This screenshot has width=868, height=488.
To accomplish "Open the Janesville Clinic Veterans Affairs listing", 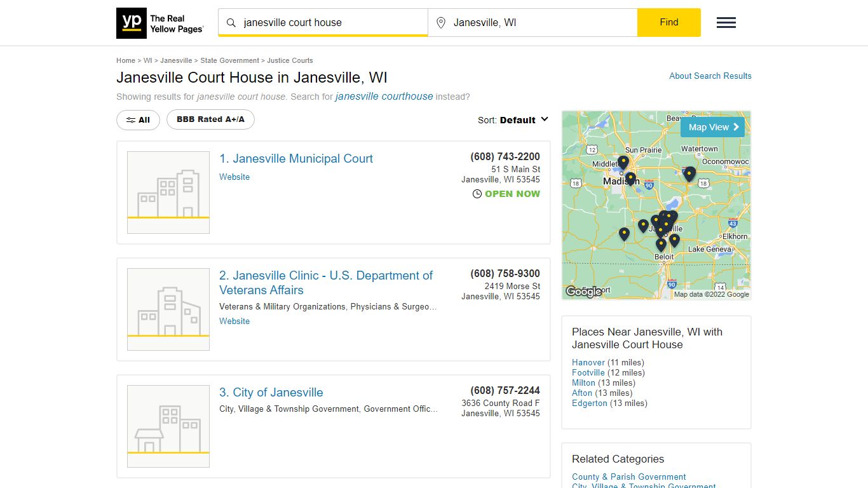I will point(326,283).
